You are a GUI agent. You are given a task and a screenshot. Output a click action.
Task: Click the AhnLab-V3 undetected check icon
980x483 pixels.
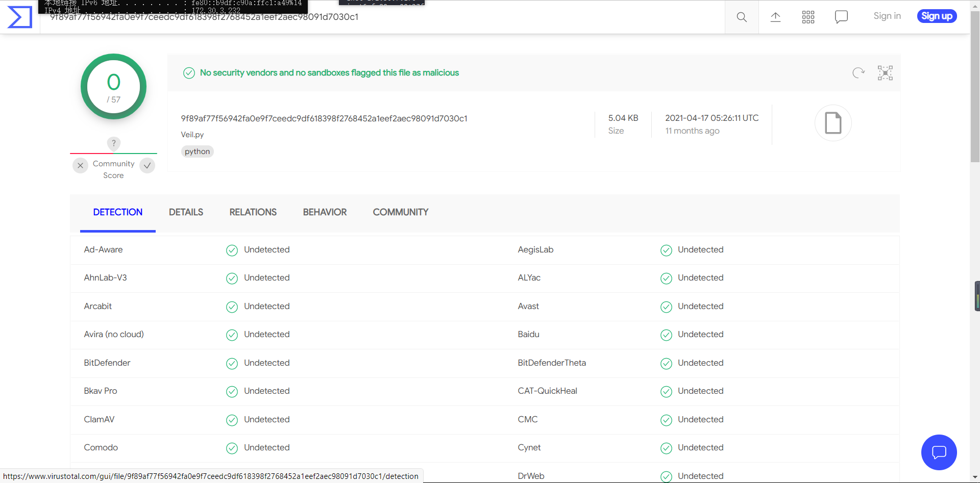coord(232,278)
